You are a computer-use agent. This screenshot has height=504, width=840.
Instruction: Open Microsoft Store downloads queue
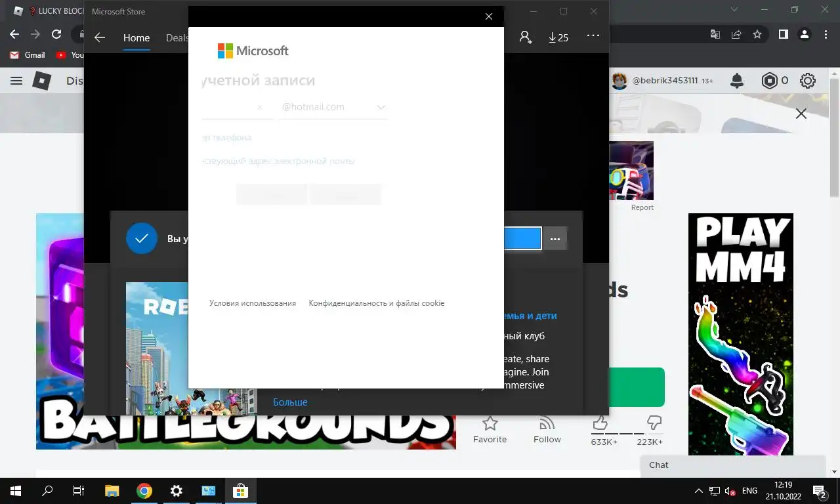[558, 37]
